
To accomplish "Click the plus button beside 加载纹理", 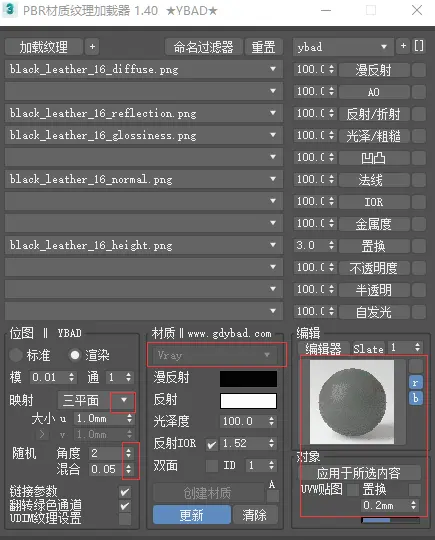I will (x=92, y=47).
